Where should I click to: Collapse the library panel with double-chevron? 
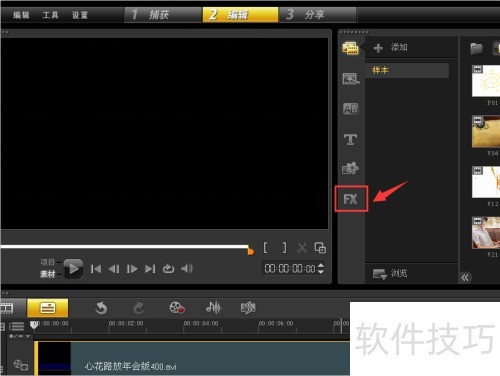(465, 277)
